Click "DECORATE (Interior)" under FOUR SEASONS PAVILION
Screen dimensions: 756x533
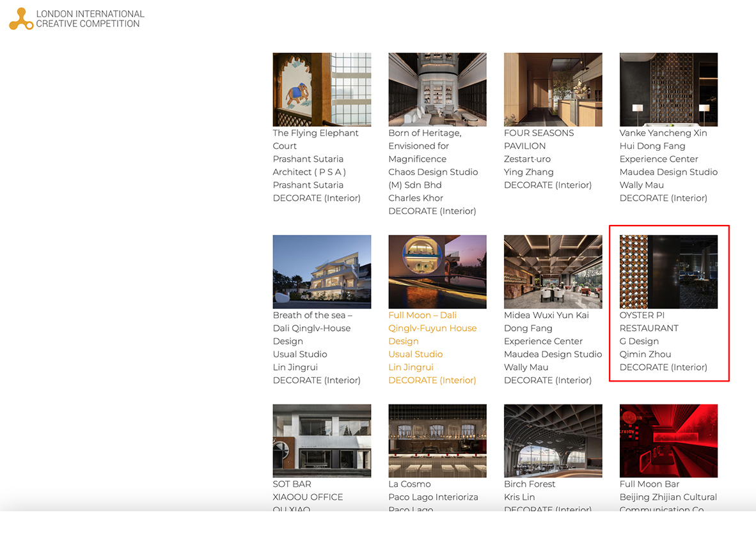click(x=547, y=185)
